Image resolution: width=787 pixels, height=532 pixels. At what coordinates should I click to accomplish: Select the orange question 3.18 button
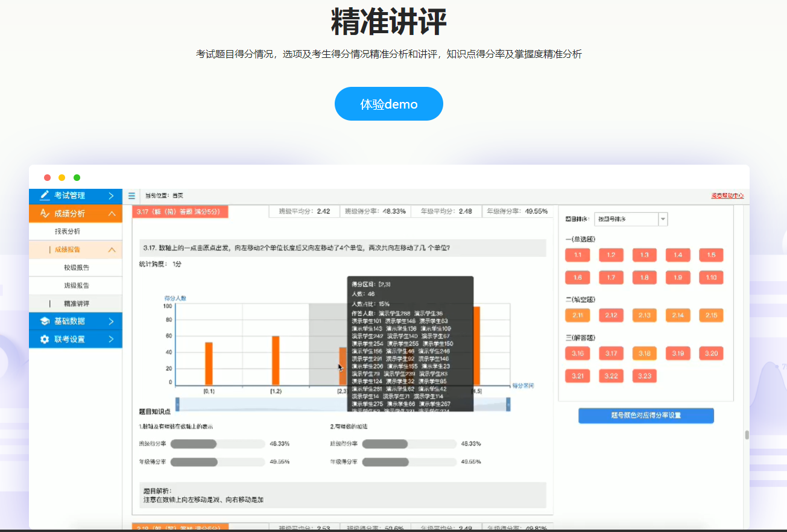coord(644,353)
